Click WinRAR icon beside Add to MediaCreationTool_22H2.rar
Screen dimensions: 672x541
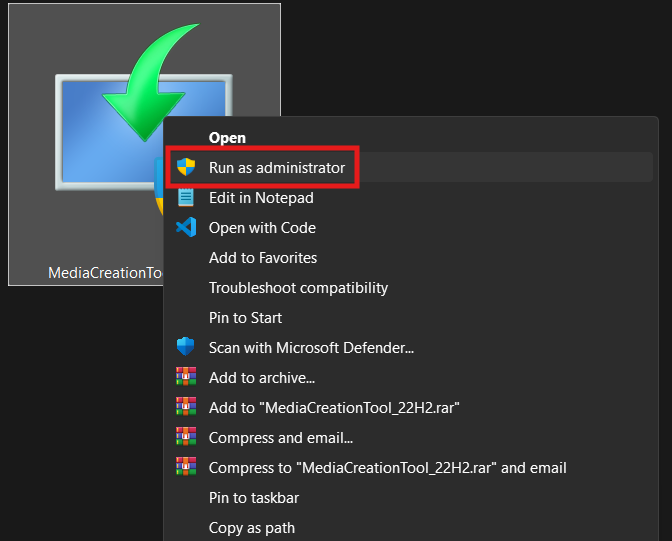point(186,406)
